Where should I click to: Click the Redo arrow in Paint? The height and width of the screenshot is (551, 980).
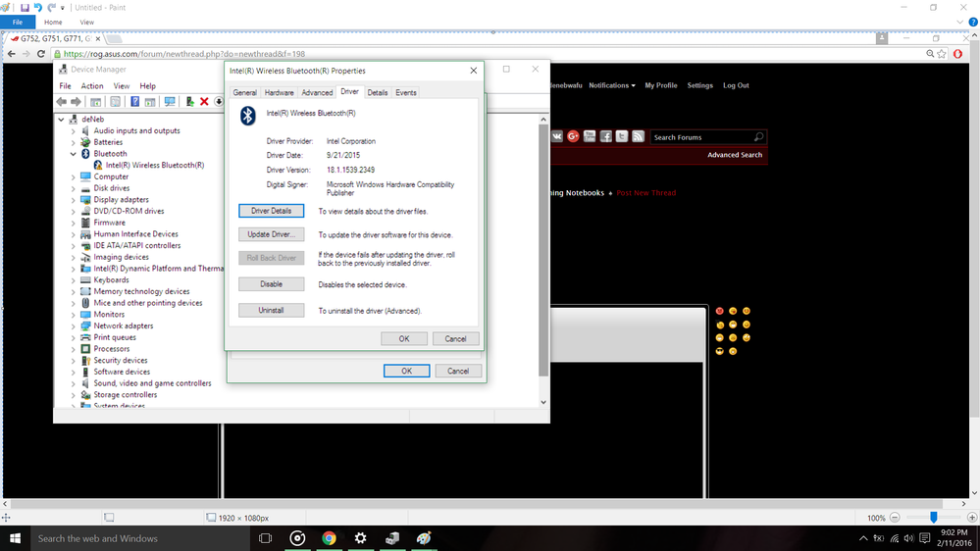click(51, 8)
